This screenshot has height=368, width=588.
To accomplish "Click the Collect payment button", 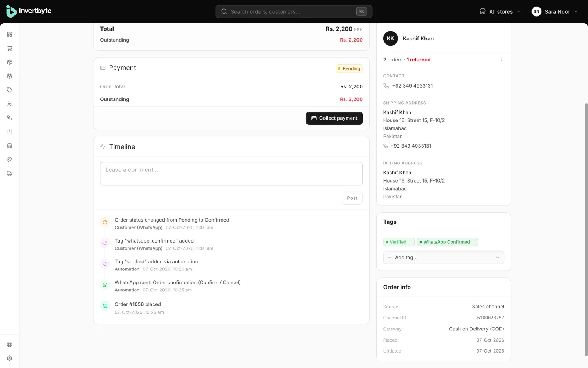I will [x=334, y=118].
